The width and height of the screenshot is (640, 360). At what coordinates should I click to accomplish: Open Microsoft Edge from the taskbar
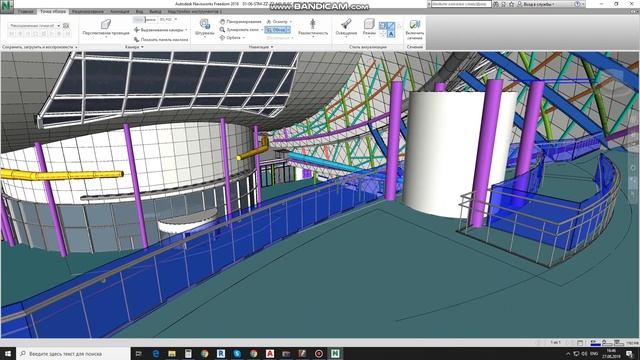(x=156, y=353)
